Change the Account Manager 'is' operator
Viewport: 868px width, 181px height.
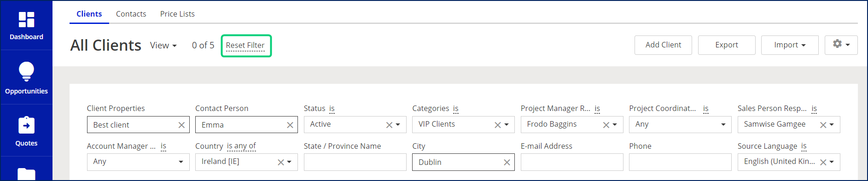[x=163, y=146]
